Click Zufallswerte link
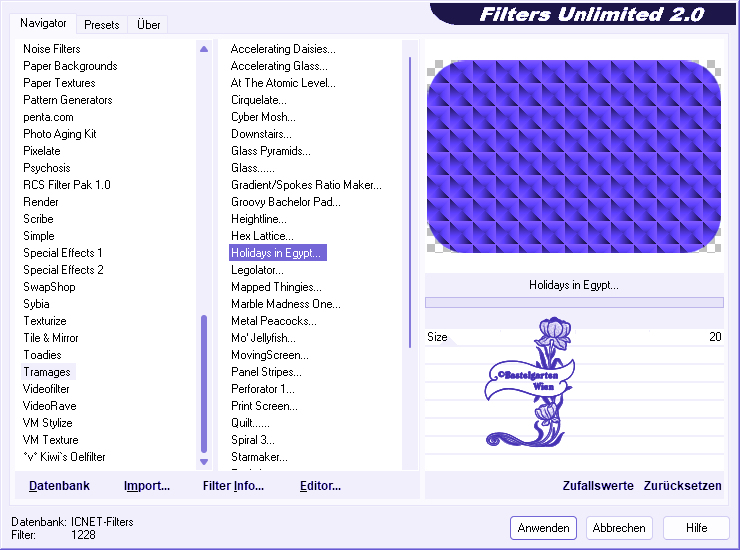Image resolution: width=740 pixels, height=550 pixels. click(598, 486)
